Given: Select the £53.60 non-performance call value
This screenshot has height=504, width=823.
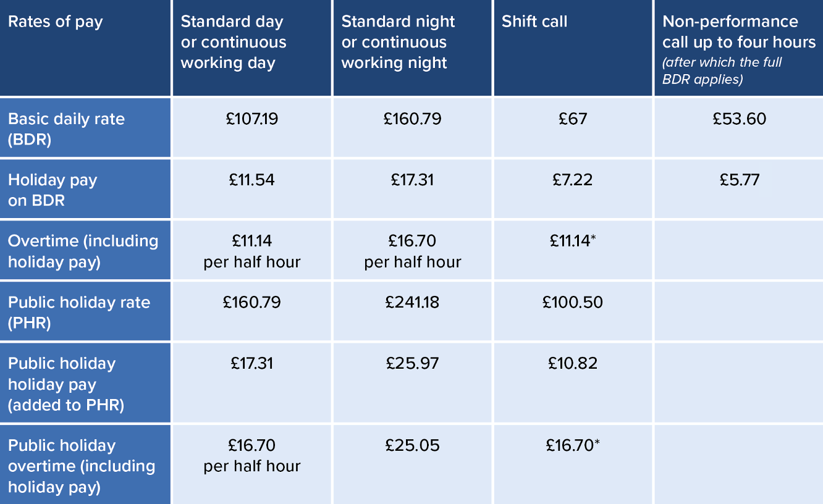Looking at the screenshot, I should [x=739, y=119].
